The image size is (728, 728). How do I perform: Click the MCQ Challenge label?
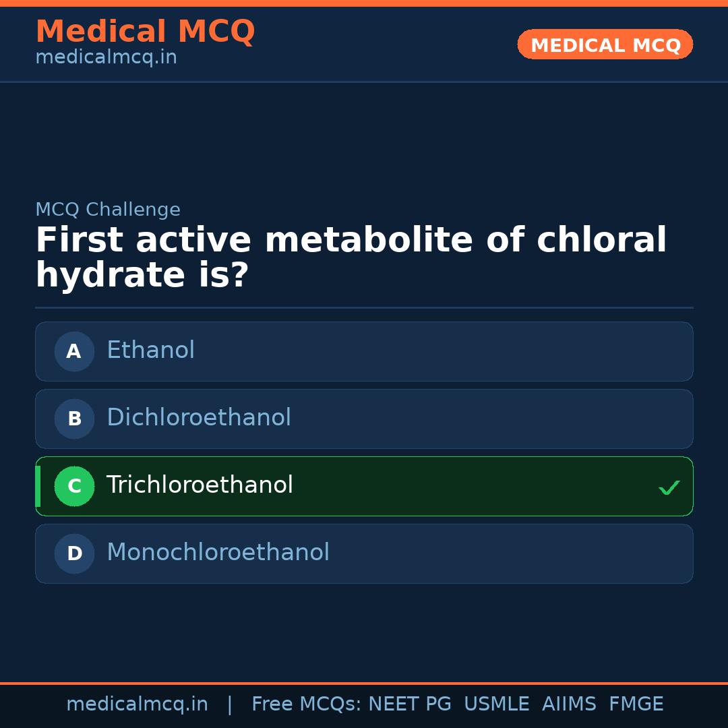[x=108, y=210]
